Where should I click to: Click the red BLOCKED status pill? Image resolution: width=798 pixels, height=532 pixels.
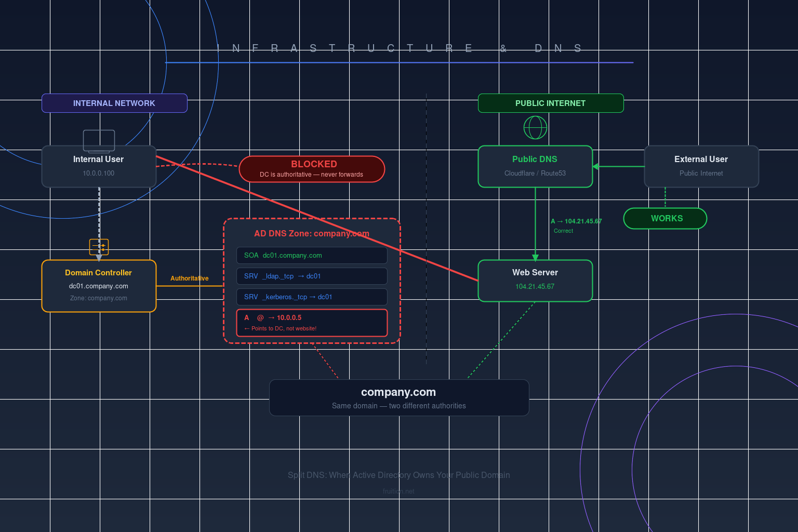(312, 169)
